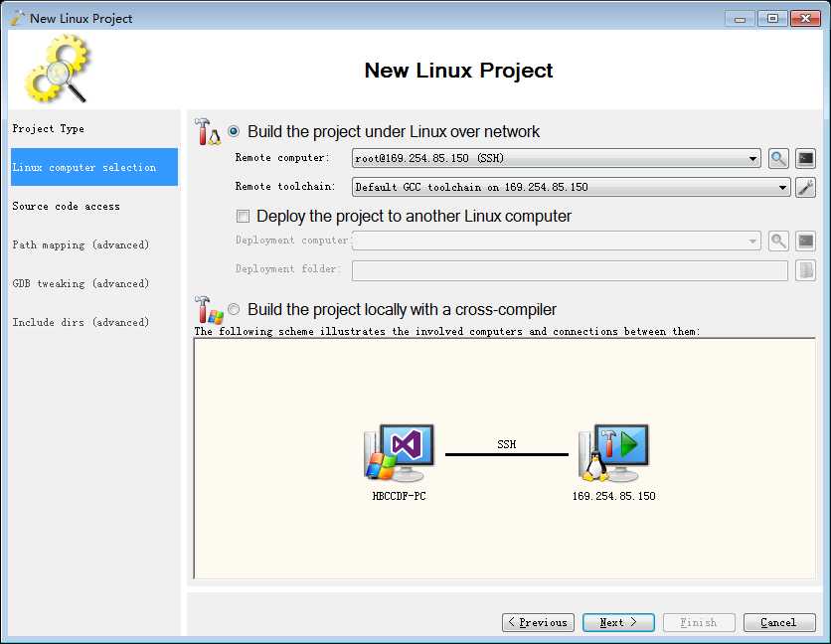Click the Remote toolchain label

point(285,186)
